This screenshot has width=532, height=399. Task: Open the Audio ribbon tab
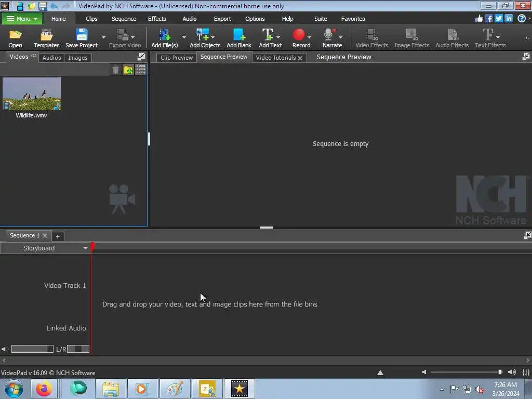[189, 19]
